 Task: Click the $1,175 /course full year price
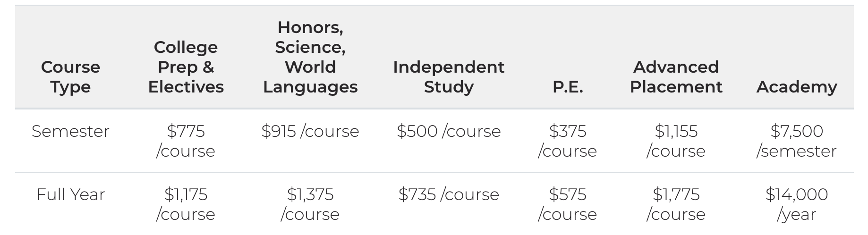pos(186,204)
